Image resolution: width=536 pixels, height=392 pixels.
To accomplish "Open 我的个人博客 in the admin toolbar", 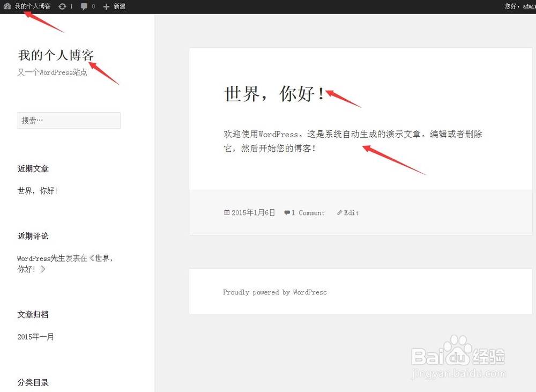I will pyautogui.click(x=33, y=6).
